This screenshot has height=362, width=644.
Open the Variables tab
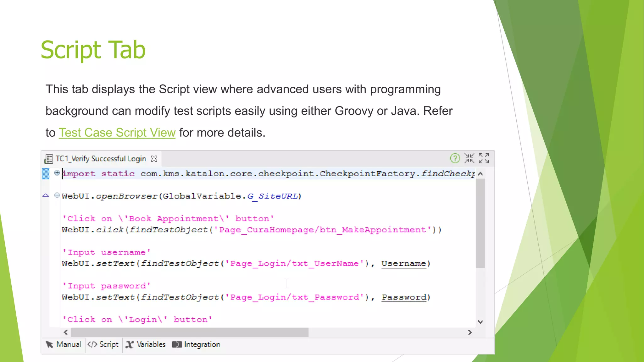click(146, 344)
